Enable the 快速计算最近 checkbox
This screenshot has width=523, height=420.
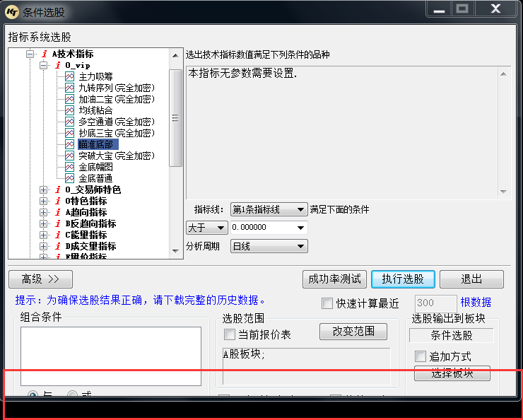click(x=327, y=303)
